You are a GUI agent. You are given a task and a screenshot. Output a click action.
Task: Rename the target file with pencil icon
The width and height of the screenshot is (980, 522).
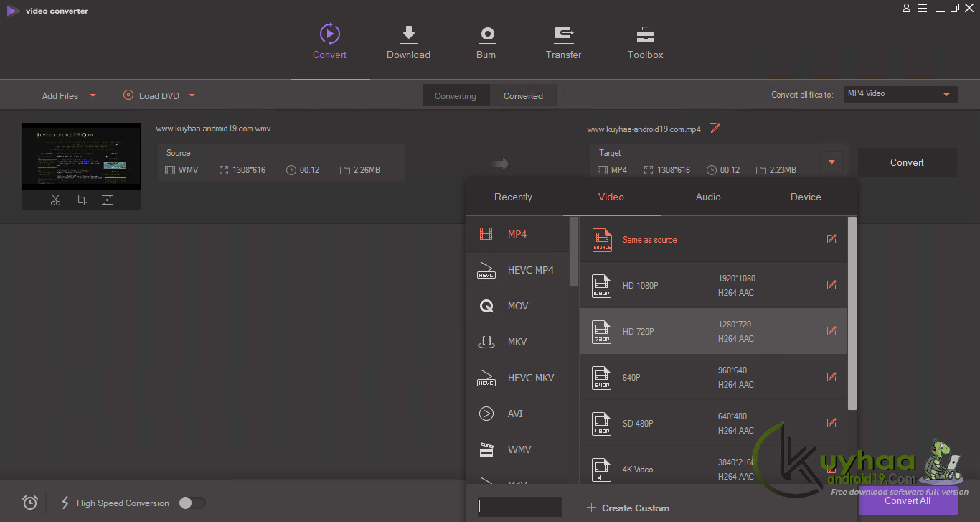tap(715, 129)
